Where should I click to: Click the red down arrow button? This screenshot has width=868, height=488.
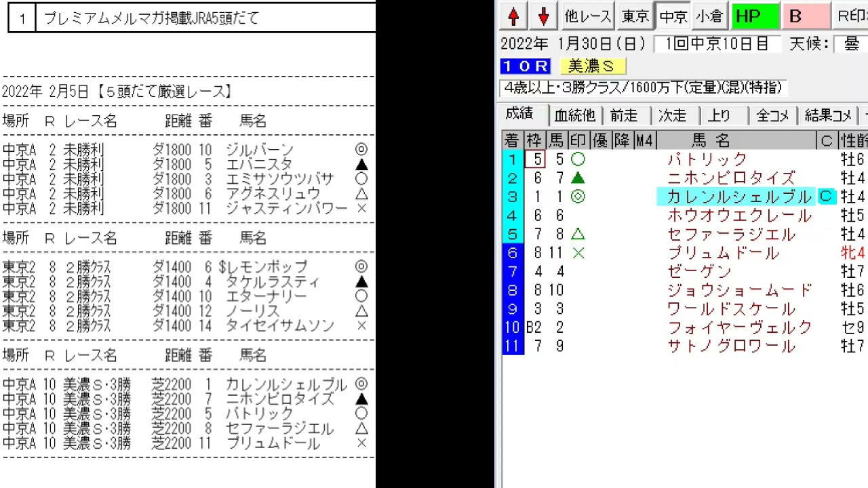543,16
